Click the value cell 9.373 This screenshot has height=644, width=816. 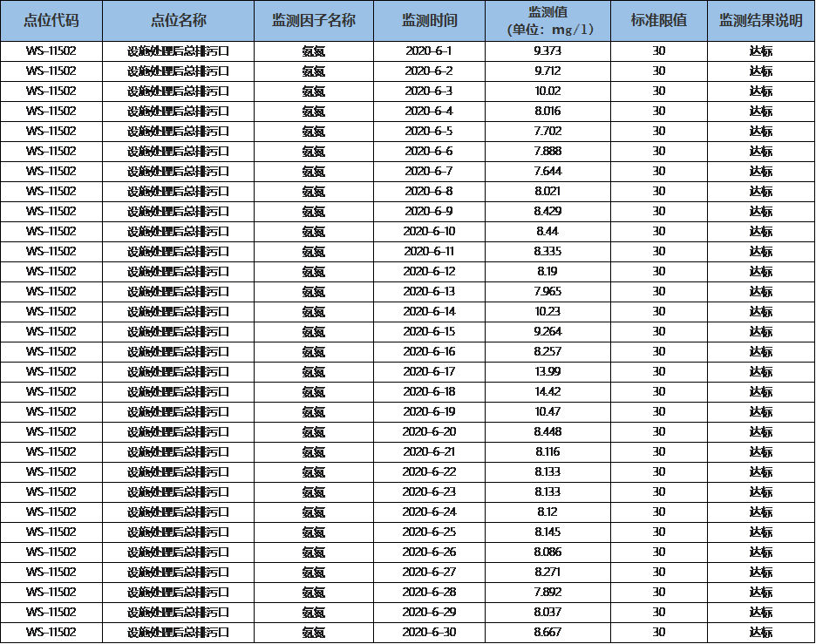coord(548,51)
